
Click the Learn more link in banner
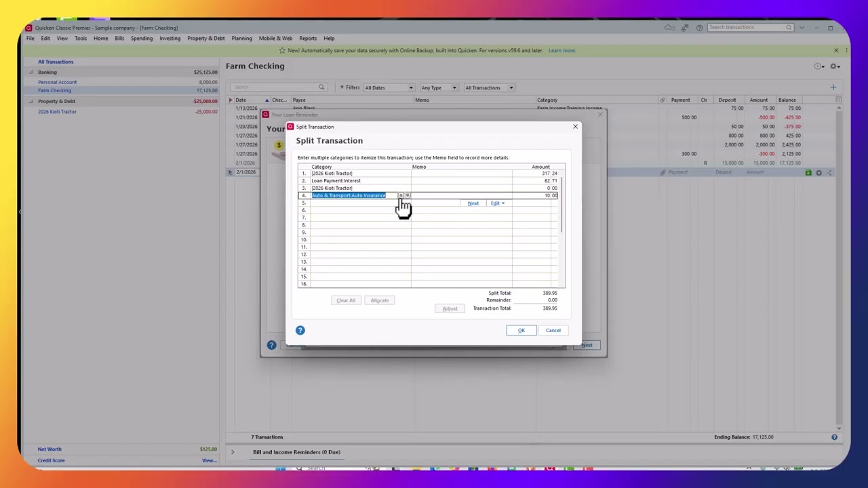[562, 50]
